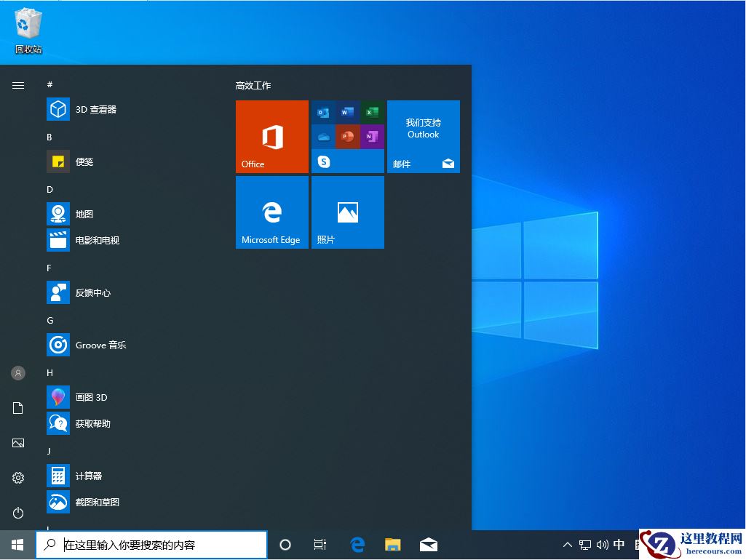Click the Power button in Start sidebar
The image size is (746, 560).
pyautogui.click(x=18, y=513)
